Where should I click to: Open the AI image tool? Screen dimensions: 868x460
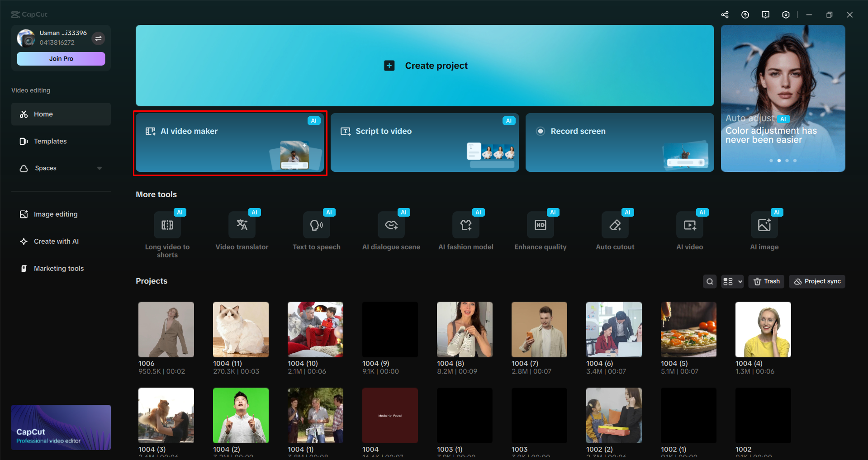764,232
